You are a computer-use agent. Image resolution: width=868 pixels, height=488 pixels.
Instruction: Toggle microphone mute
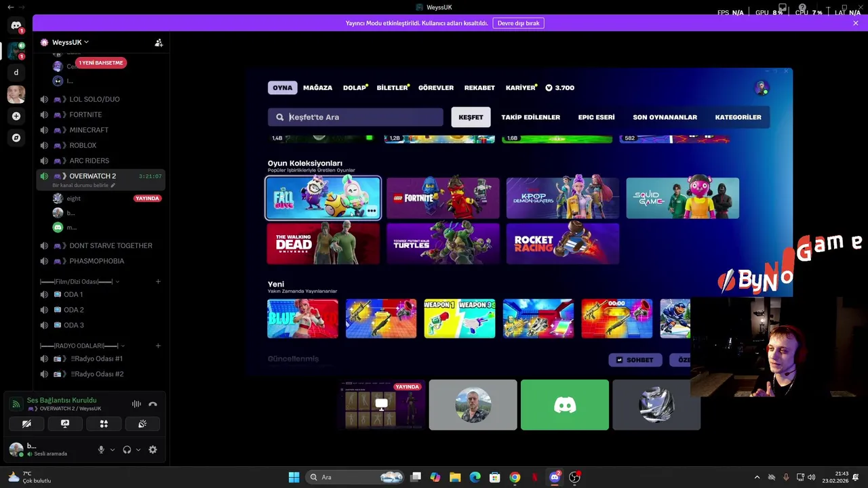click(101, 449)
